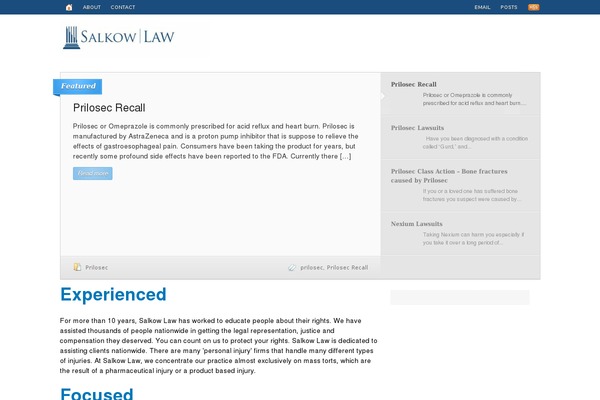The height and width of the screenshot is (400, 600).
Task: Open the Contact page
Action: tap(122, 7)
